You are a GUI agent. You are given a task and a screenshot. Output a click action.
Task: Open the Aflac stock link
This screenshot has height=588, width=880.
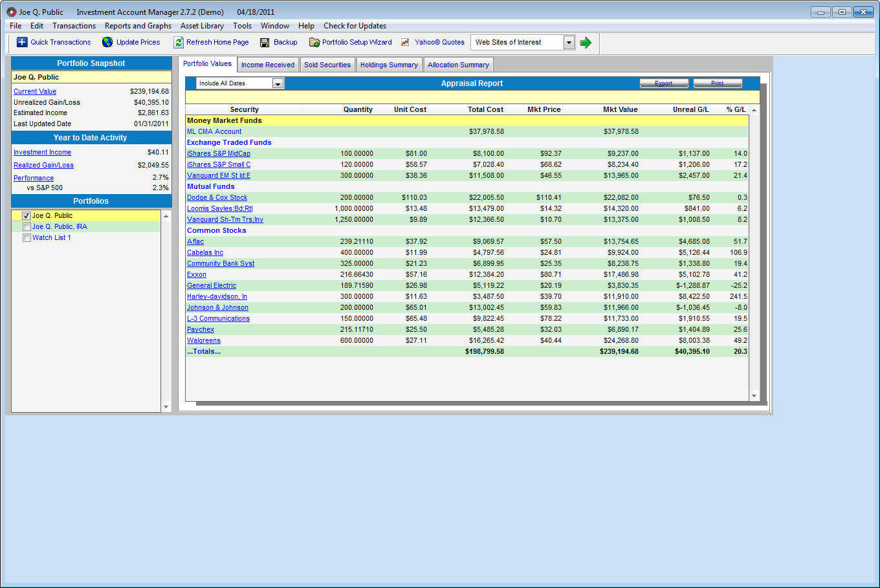click(195, 242)
